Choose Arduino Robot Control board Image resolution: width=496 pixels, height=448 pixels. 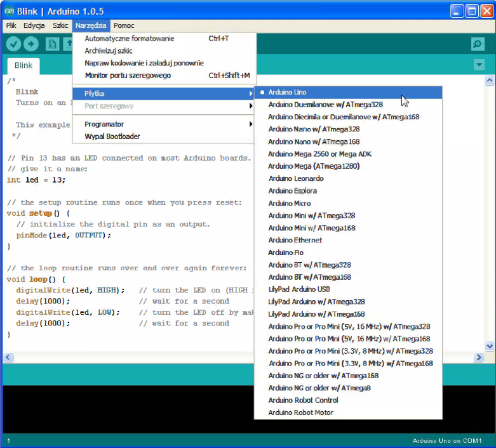(x=348, y=400)
